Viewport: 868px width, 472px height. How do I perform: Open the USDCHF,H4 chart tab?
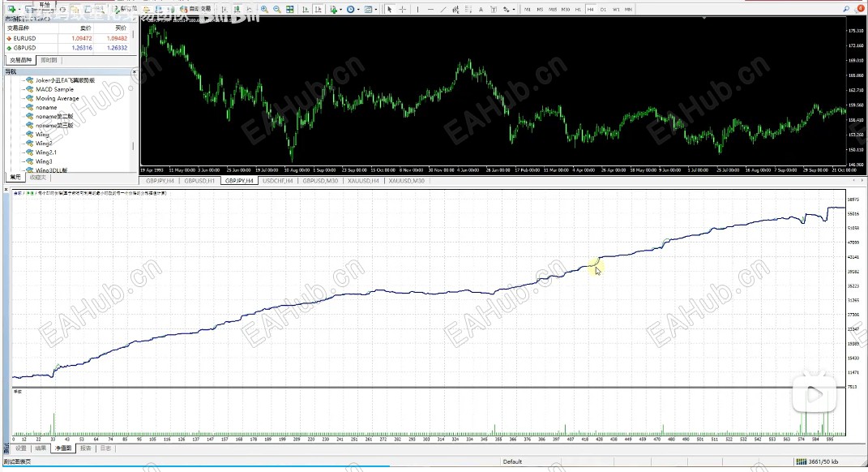(278, 181)
